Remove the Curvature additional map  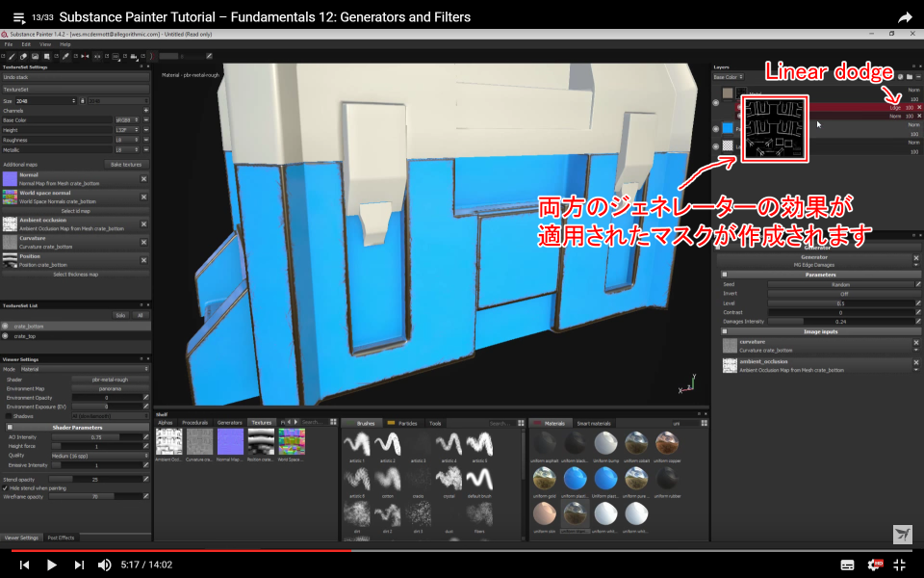(143, 243)
